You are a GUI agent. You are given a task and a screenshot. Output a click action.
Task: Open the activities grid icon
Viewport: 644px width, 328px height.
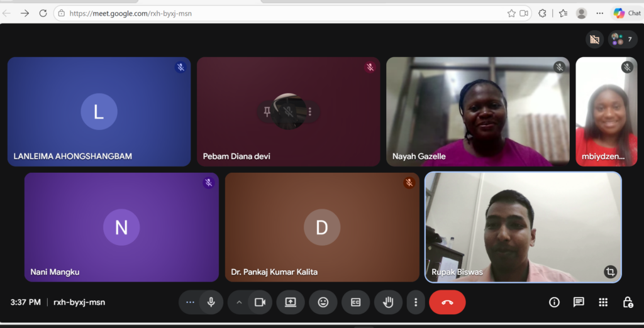click(x=603, y=302)
